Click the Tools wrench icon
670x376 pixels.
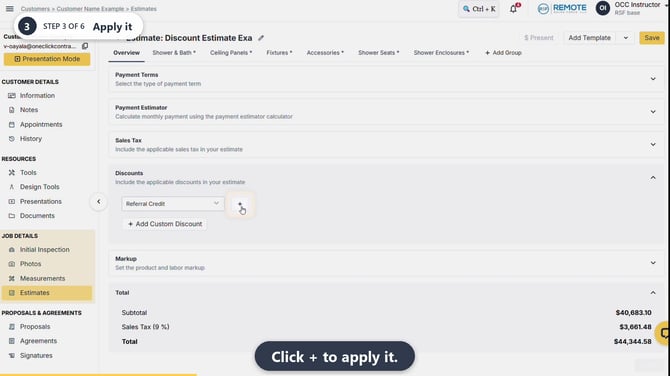(x=12, y=173)
